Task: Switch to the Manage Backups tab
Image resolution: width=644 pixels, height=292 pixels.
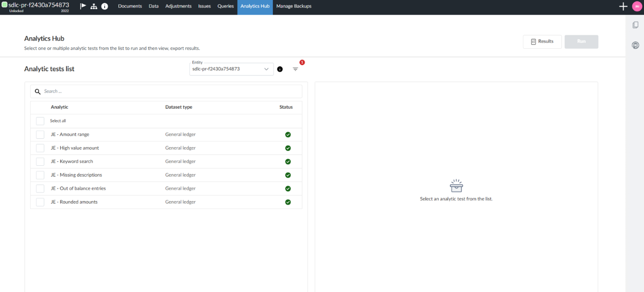Action: tap(293, 7)
